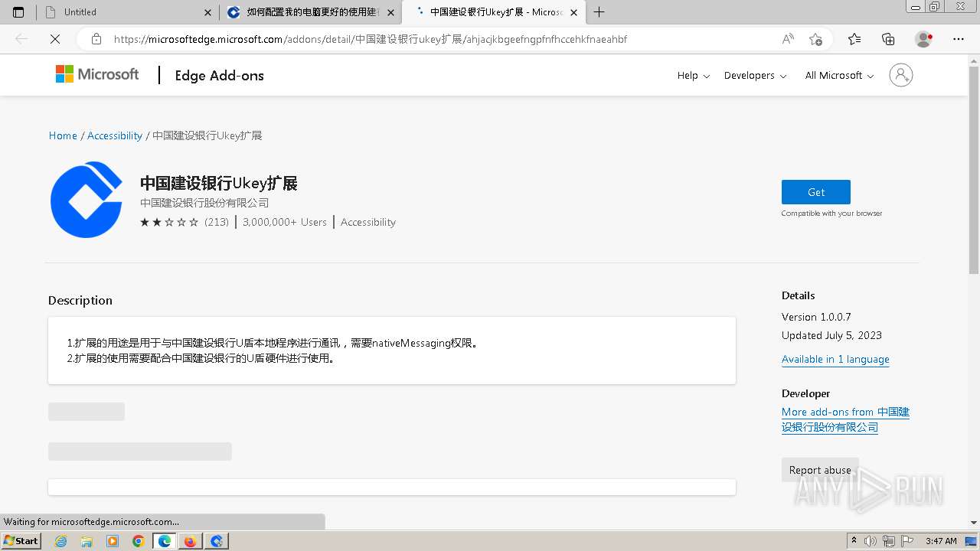Open Available in 1 language link
980x551 pixels.
[835, 359]
